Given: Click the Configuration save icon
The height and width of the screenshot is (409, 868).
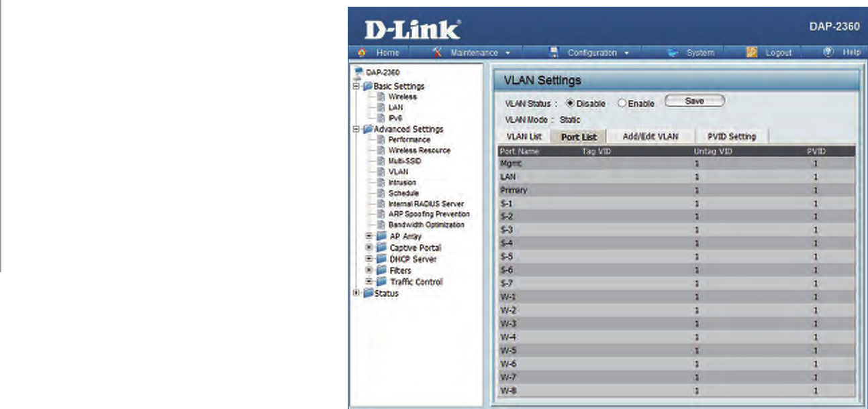Looking at the screenshot, I should pos(554,52).
